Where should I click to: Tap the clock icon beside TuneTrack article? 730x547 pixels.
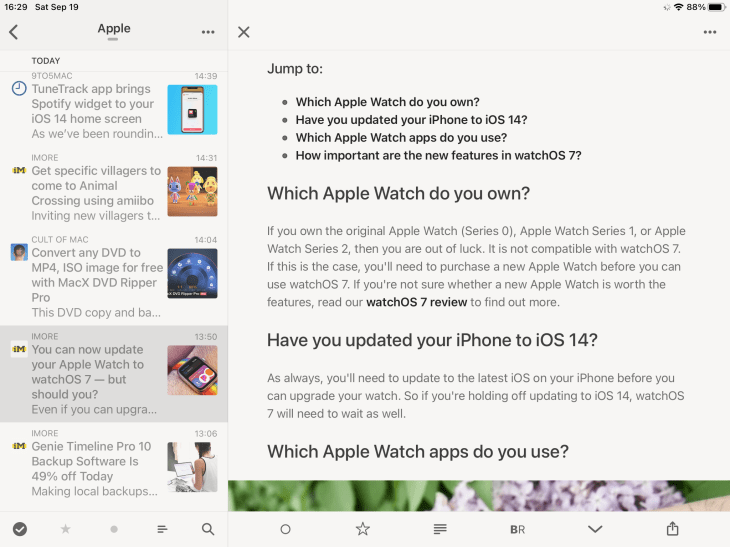point(19,88)
